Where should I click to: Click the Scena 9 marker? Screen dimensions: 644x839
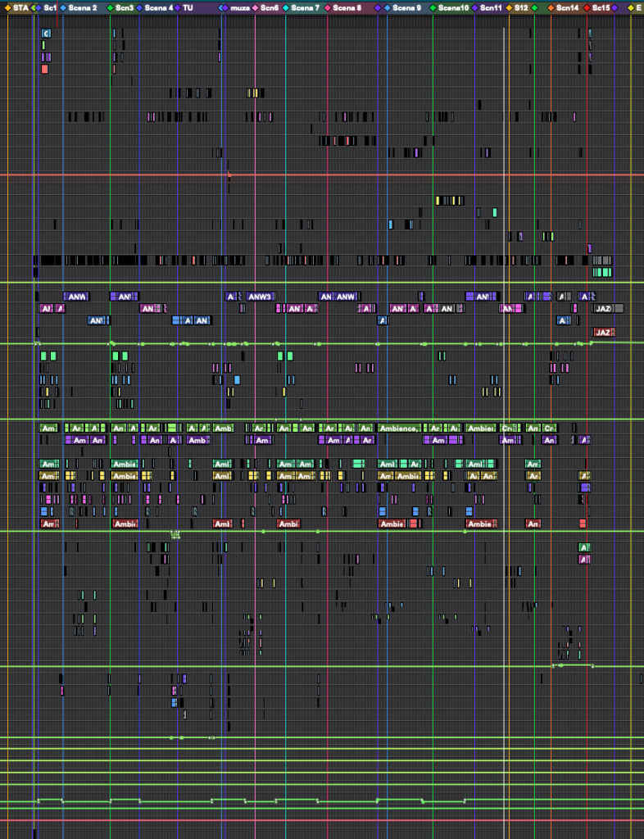[406, 7]
